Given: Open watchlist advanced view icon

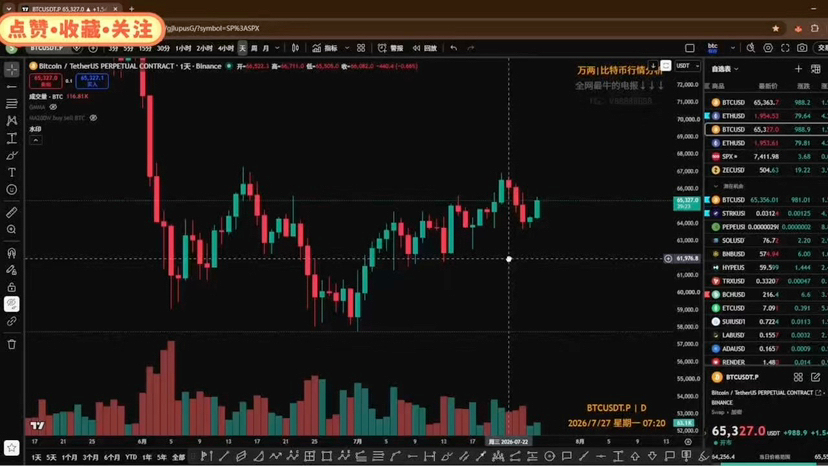Looking at the screenshot, I should coord(815,69).
